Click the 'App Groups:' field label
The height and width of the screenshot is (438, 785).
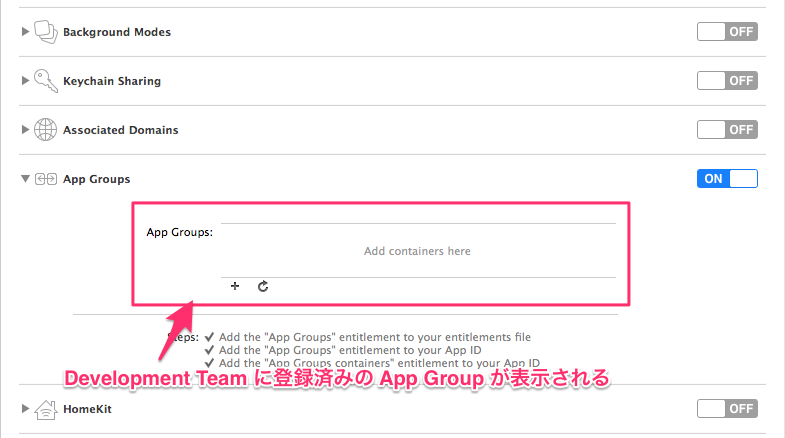(x=179, y=232)
